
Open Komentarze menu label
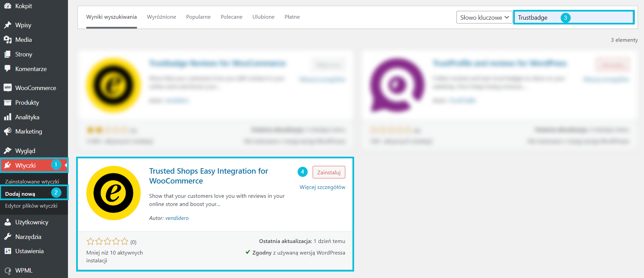(x=31, y=69)
